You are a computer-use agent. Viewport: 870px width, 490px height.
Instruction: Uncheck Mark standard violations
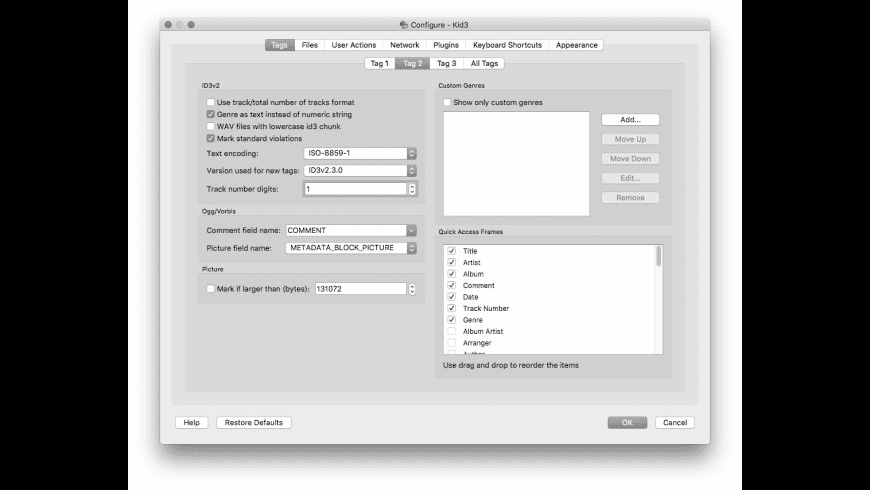tap(211, 138)
